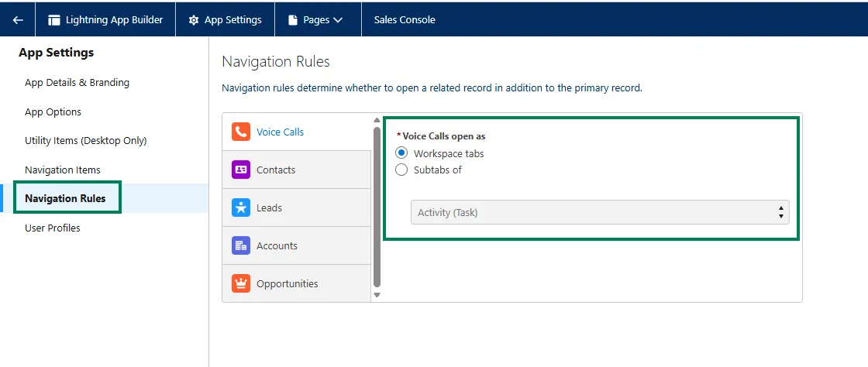Click the Accounts building icon

point(241,245)
